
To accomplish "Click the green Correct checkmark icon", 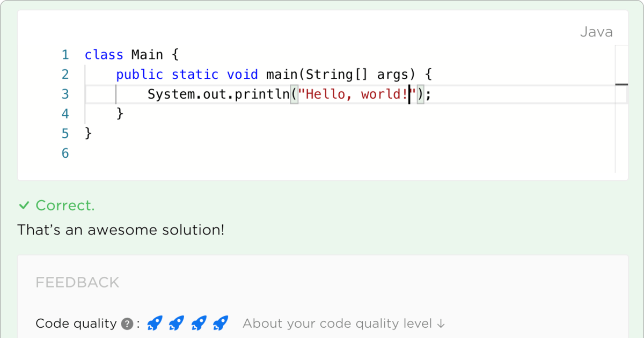I will pos(24,205).
